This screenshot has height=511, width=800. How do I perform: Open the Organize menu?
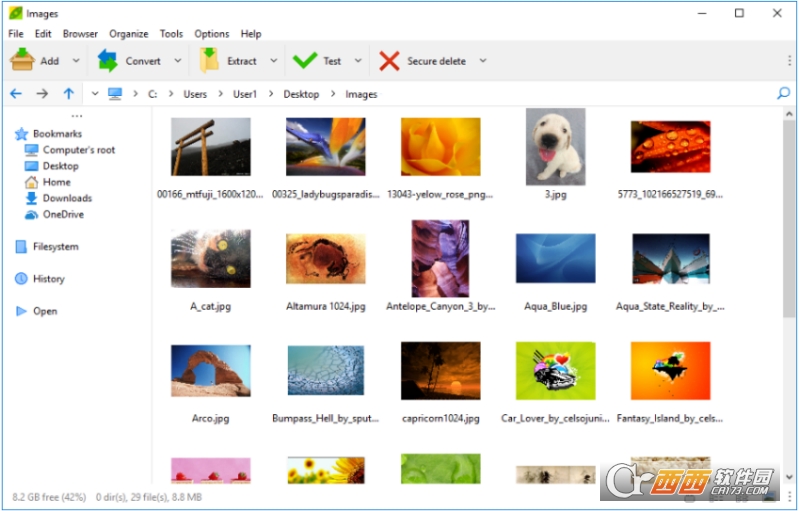tap(129, 34)
